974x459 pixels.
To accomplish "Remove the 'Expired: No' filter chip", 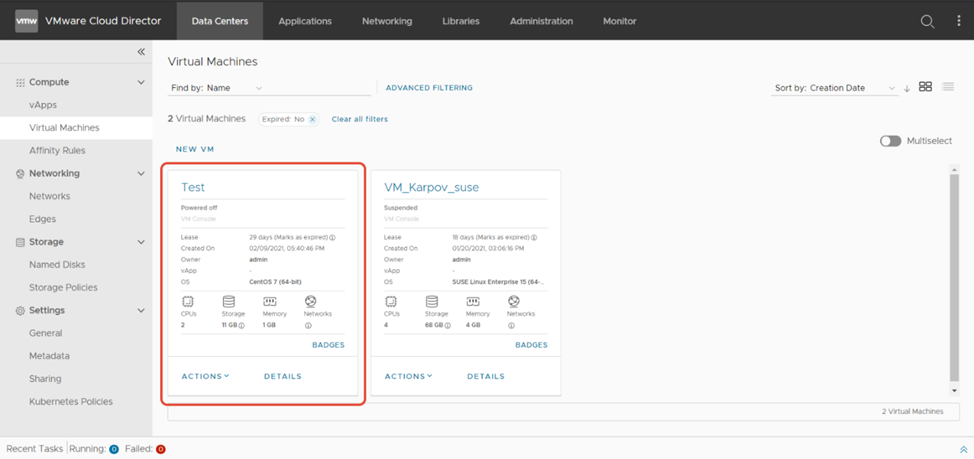I will tap(312, 119).
